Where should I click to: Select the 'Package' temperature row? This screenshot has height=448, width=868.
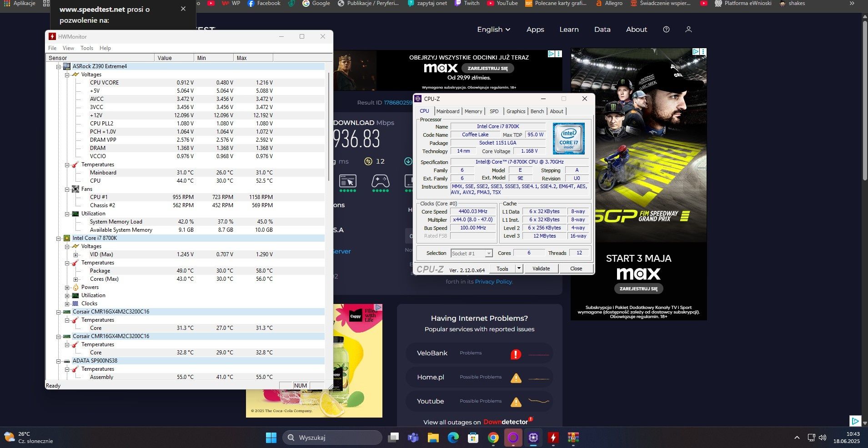coord(186,271)
